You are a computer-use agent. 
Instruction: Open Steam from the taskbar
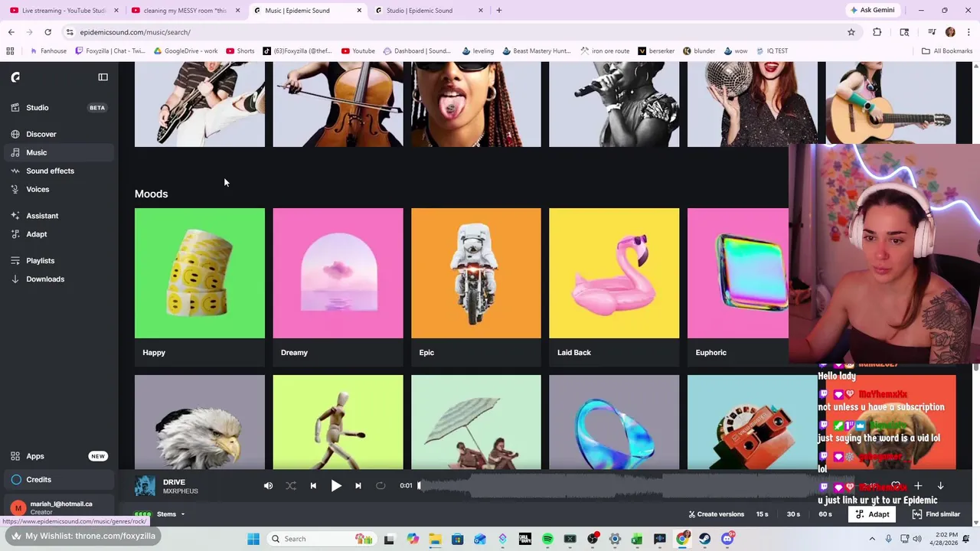[704, 539]
